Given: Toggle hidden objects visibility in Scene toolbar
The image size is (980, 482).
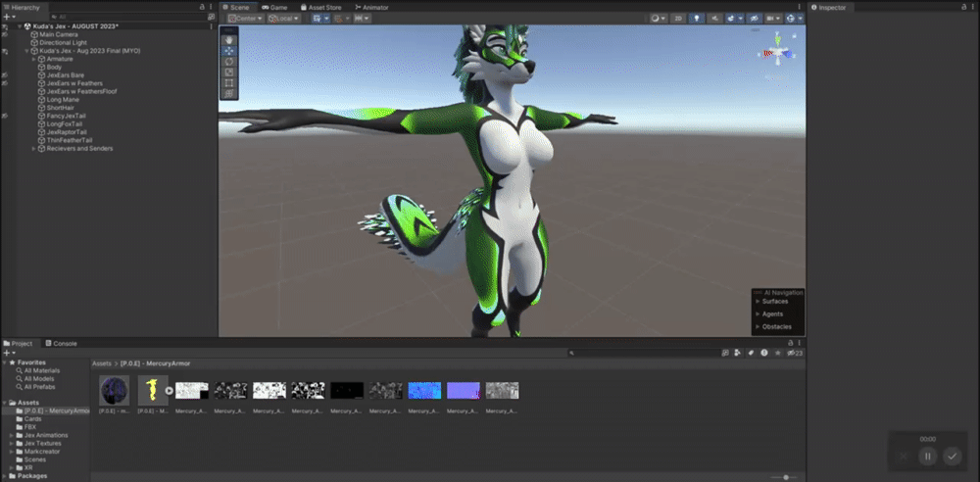Looking at the screenshot, I should (755, 19).
